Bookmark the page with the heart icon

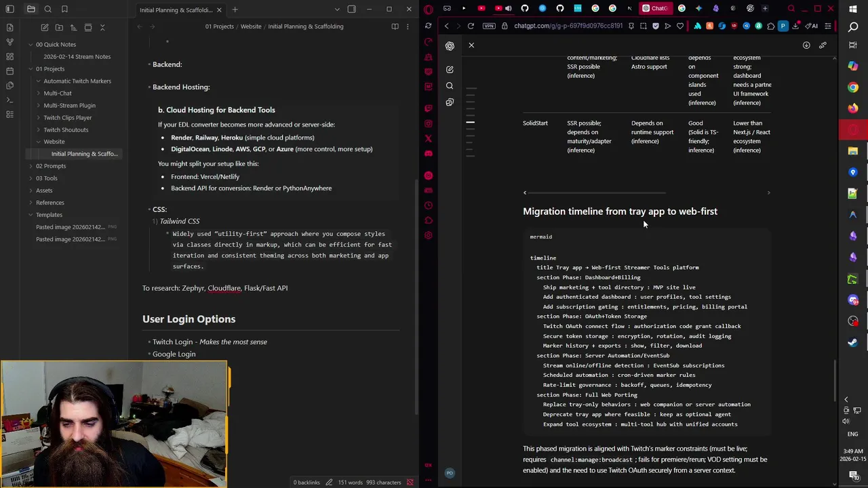click(x=679, y=26)
